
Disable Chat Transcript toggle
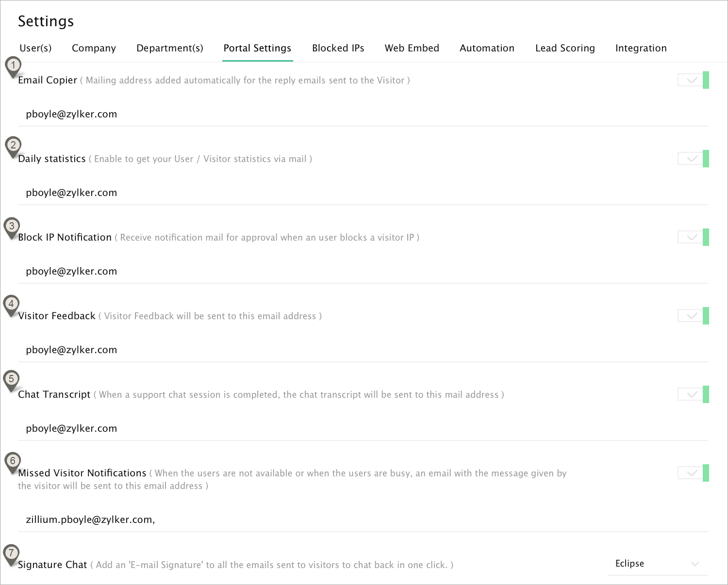(693, 394)
